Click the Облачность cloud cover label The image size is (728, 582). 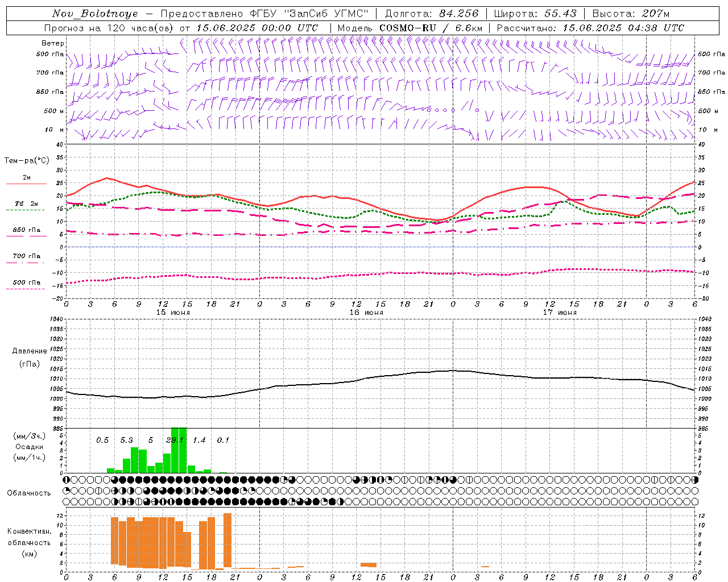[x=29, y=493]
